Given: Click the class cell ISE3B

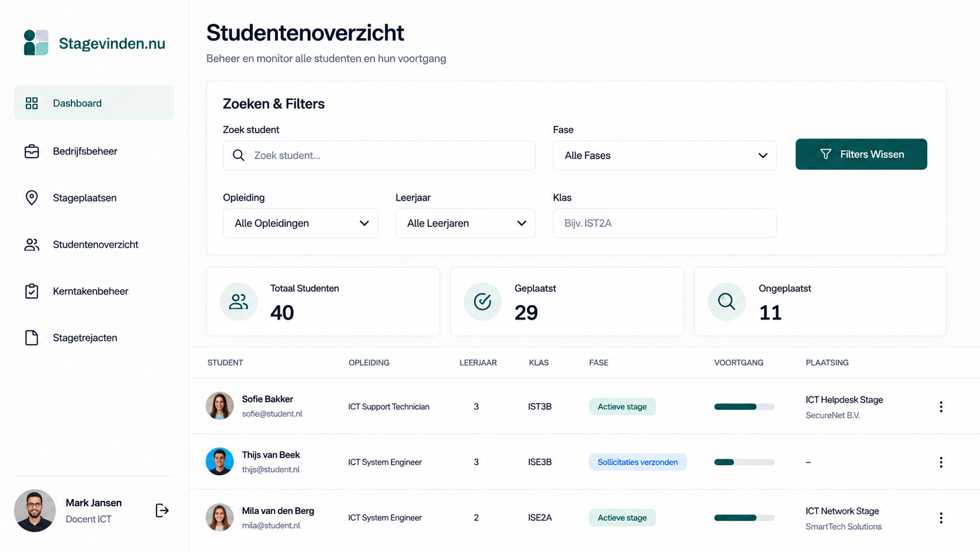Looking at the screenshot, I should (x=540, y=462).
